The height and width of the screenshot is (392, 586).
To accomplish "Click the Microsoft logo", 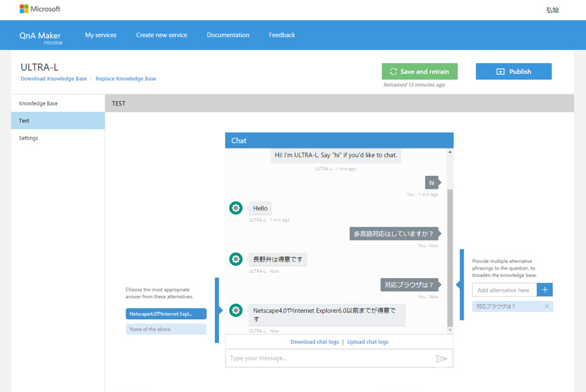I will coord(40,9).
